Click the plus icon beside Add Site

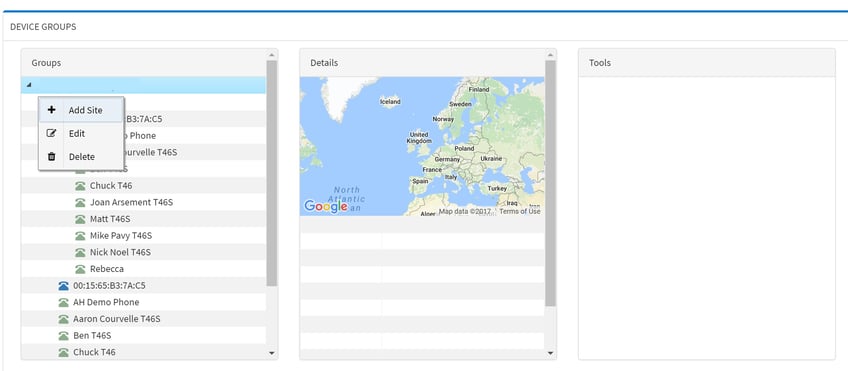[51, 110]
